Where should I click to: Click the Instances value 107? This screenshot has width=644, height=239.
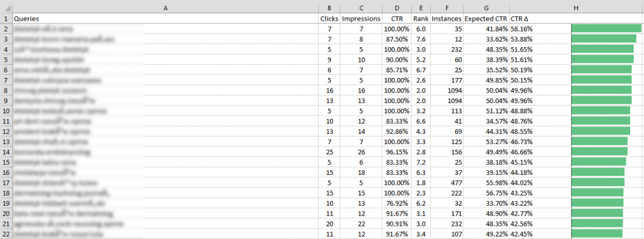pyautogui.click(x=456, y=234)
